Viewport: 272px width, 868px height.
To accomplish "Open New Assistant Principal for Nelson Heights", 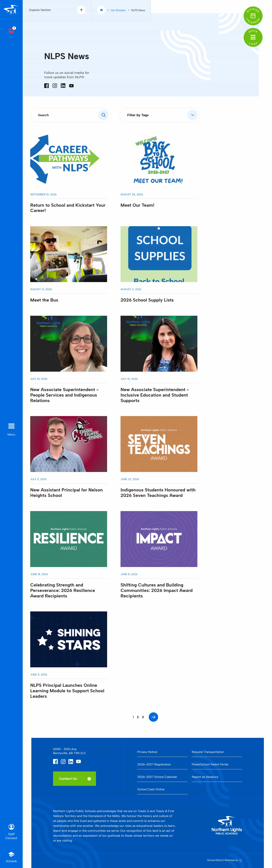I will (x=66, y=493).
